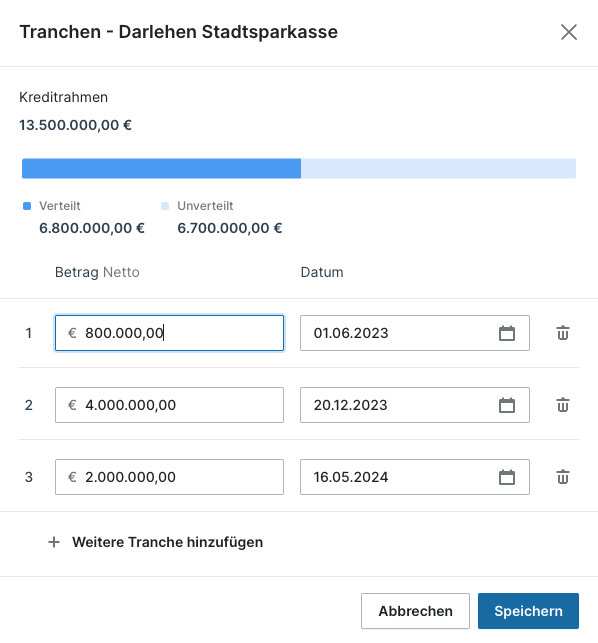Click into the 16.05.2024 date field
This screenshot has height=643, width=598.
tap(415, 477)
